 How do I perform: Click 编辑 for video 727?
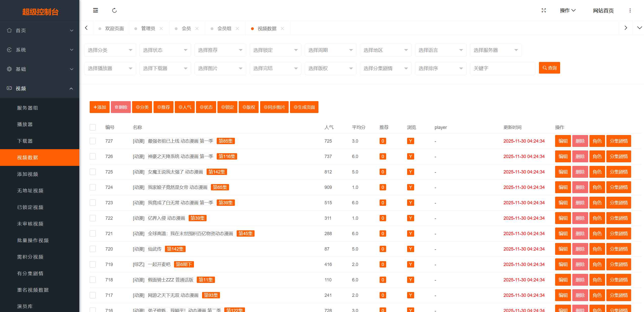pos(563,141)
